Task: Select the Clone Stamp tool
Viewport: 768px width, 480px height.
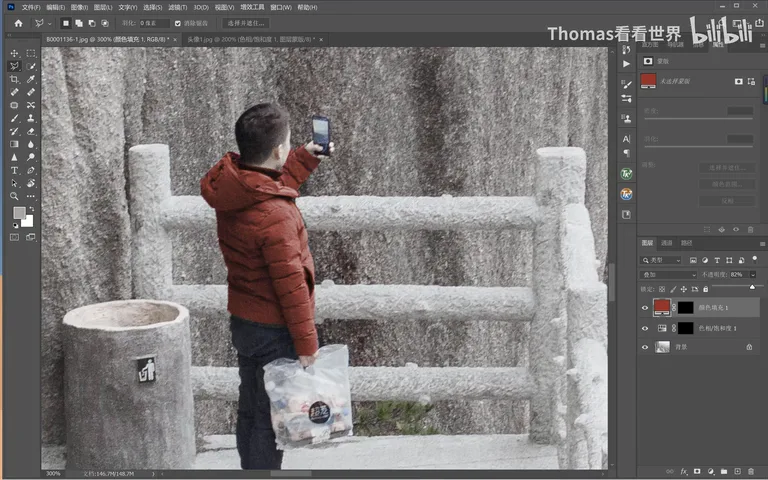Action: coord(31,118)
